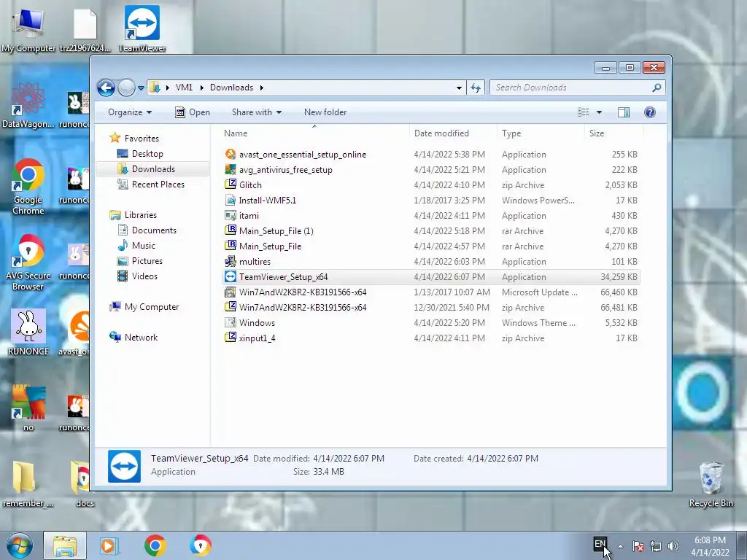
Task: Expand address bar previous locations dropdown
Action: tap(459, 87)
